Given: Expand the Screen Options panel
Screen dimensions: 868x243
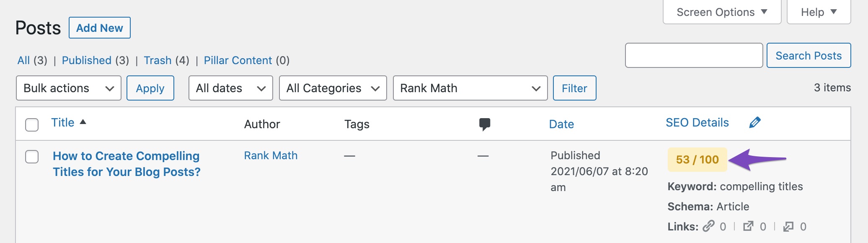Looking at the screenshot, I should [x=722, y=12].
